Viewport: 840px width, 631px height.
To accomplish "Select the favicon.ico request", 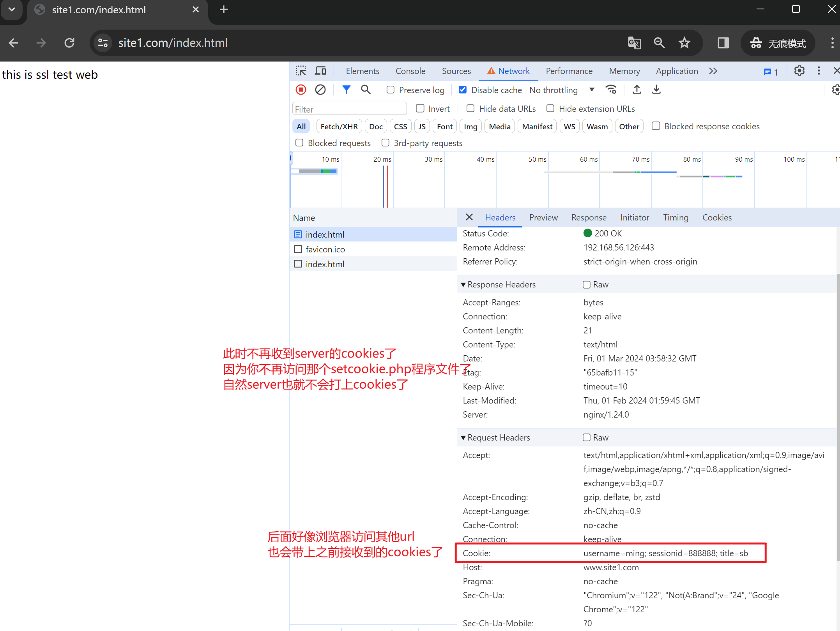I will tap(325, 249).
